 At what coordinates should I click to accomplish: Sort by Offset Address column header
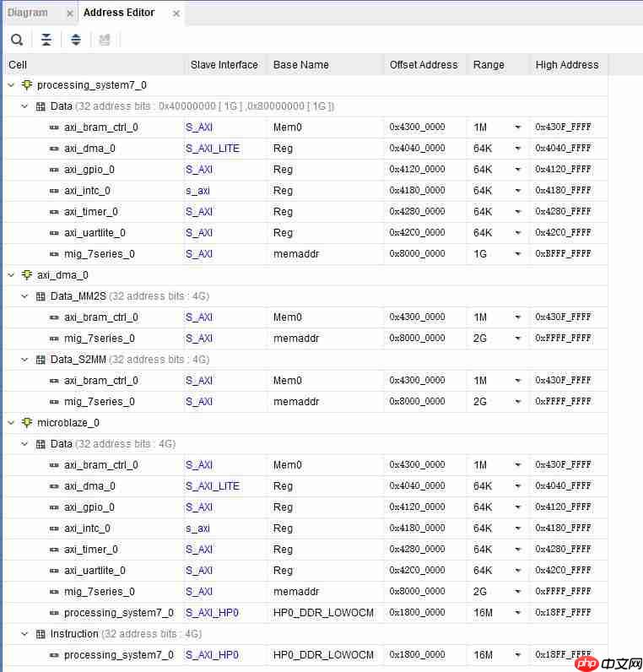pyautogui.click(x=424, y=65)
